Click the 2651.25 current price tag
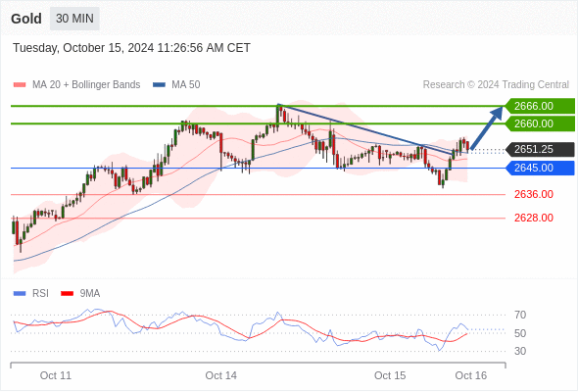 click(x=540, y=149)
